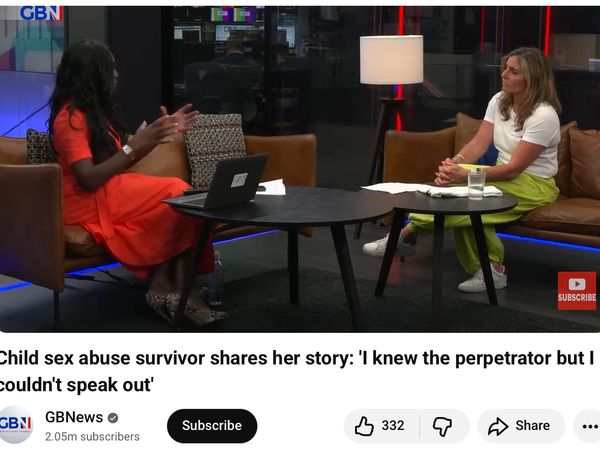Viewport: 600px width, 451px height.
Task: Click the Share arrow icon
Action: pyautogui.click(x=498, y=426)
